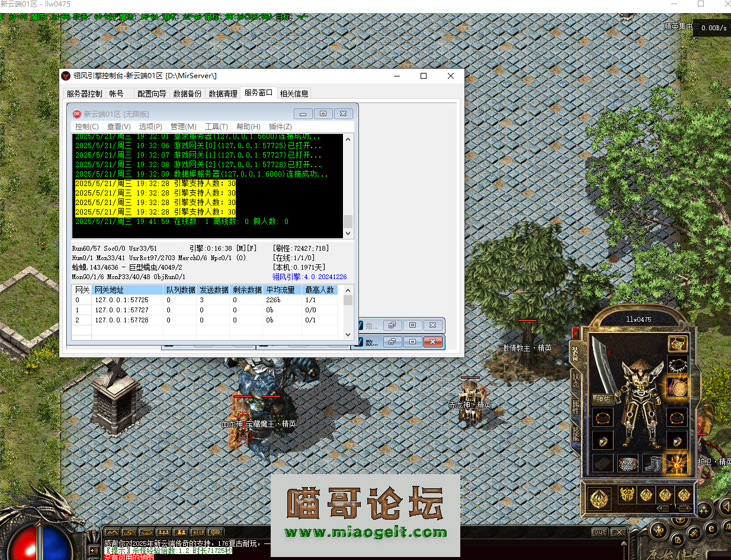Open the 控制(C) menu in the console
This screenshot has width=731, height=560.
point(86,126)
